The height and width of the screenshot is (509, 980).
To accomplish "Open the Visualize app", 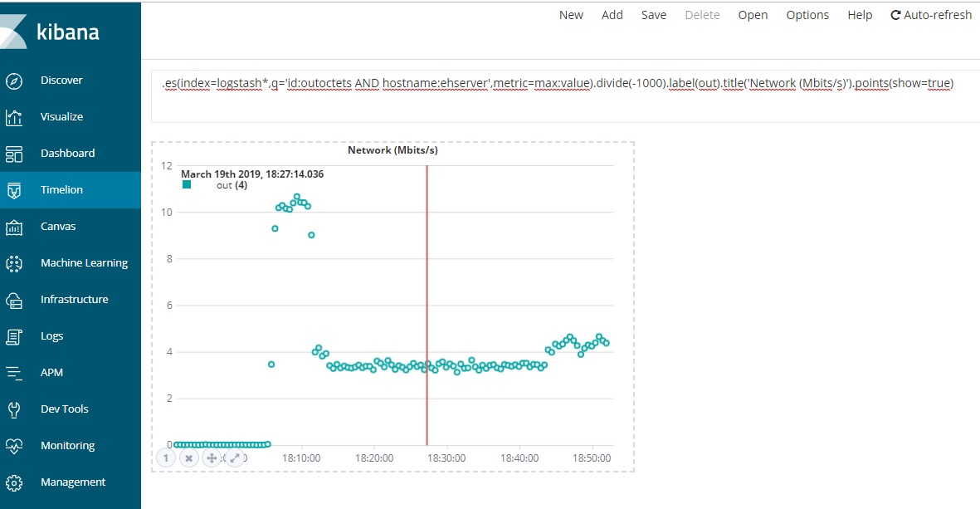I will [x=62, y=116].
